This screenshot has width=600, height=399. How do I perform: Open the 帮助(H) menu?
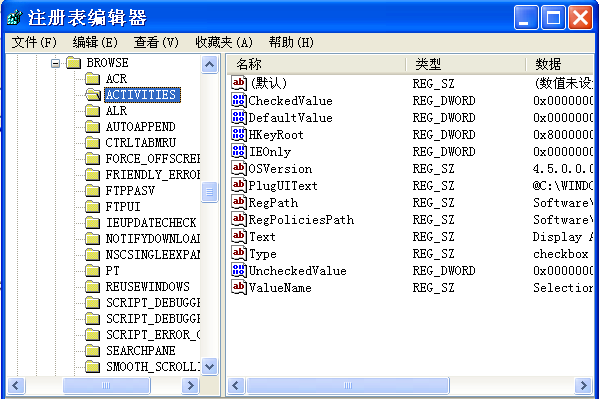[x=291, y=42]
